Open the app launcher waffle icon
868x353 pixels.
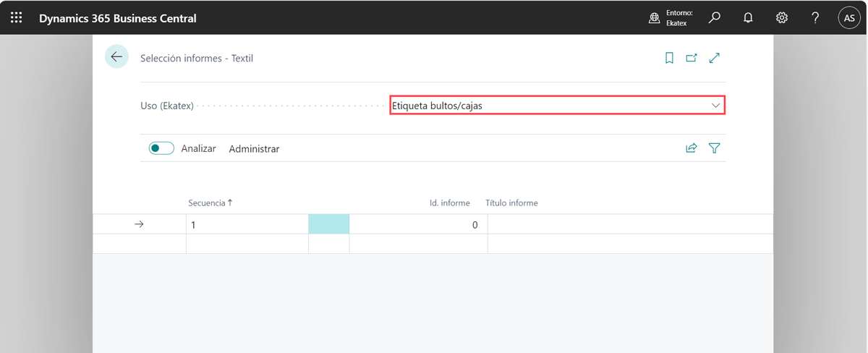(17, 17)
